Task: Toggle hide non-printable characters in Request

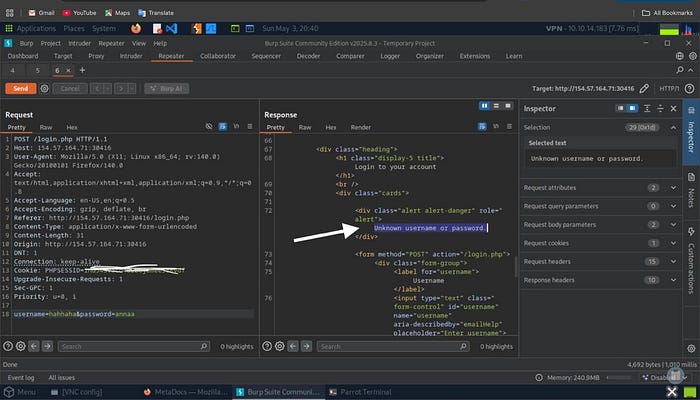Action: click(x=209, y=127)
